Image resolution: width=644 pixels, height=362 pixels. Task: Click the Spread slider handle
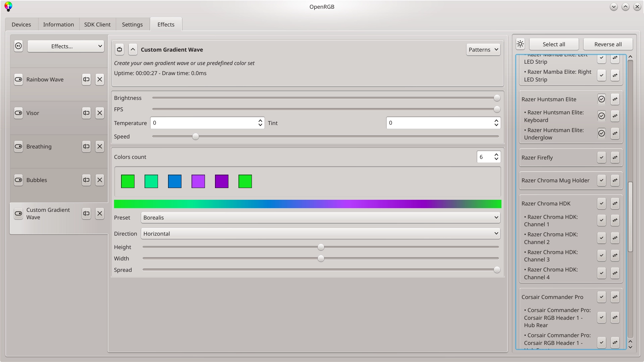tap(497, 270)
